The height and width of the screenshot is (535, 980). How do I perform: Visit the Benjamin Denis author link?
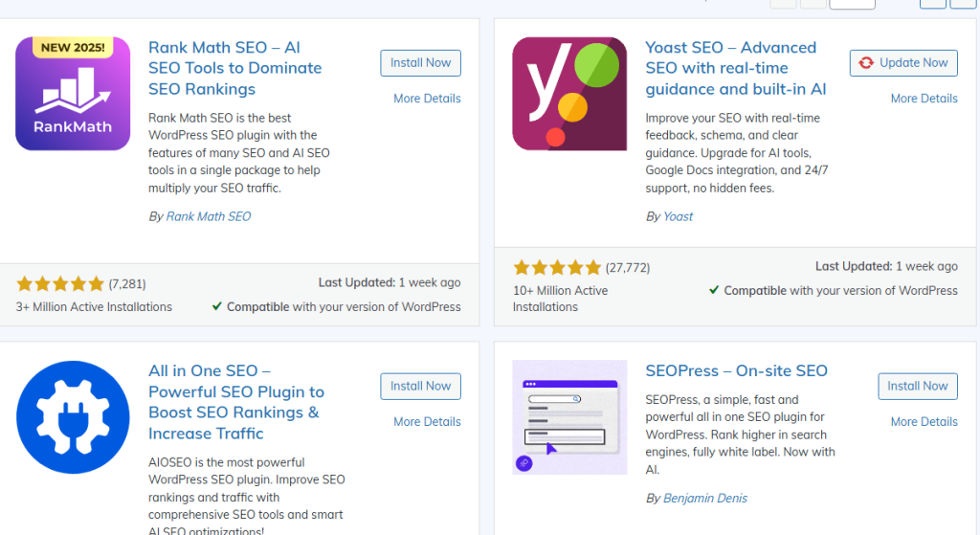point(705,498)
